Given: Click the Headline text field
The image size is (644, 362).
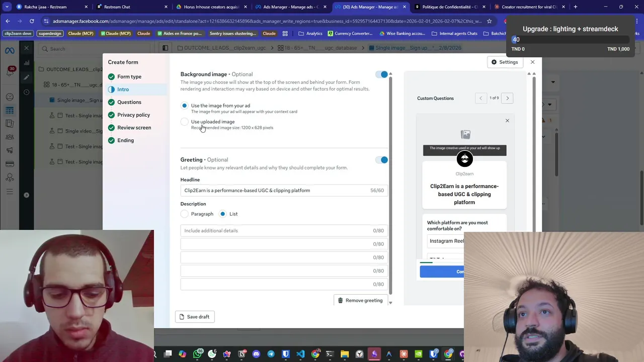Looking at the screenshot, I should [x=284, y=191].
